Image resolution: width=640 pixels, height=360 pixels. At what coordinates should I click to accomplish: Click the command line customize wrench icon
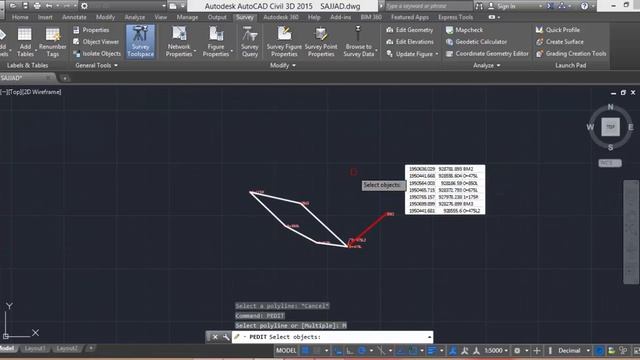(x=226, y=337)
